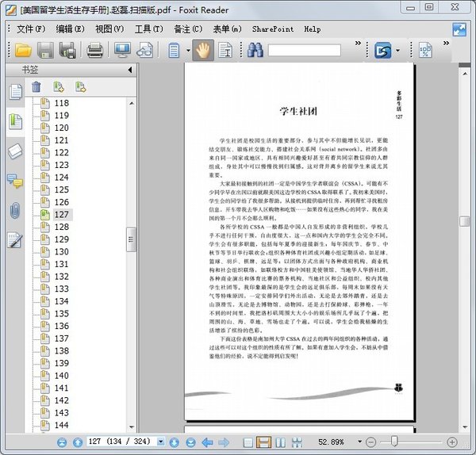Go to the first page

(62, 442)
